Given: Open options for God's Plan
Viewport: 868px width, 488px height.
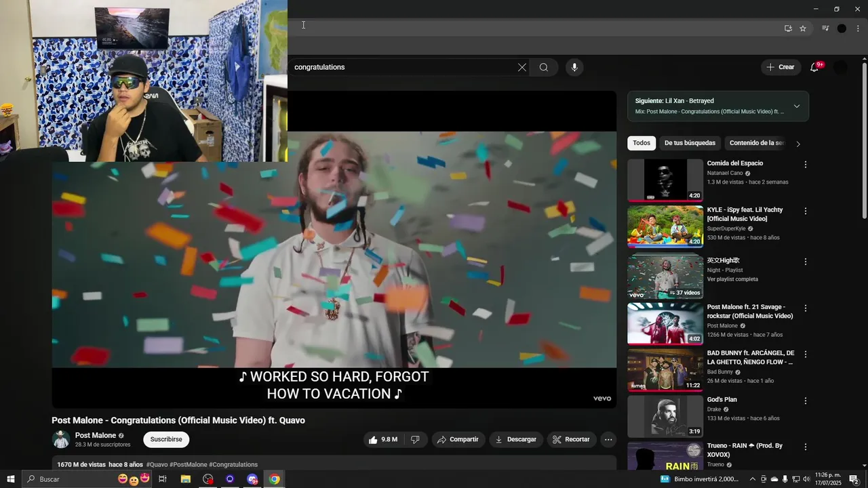Looking at the screenshot, I should pos(806,401).
